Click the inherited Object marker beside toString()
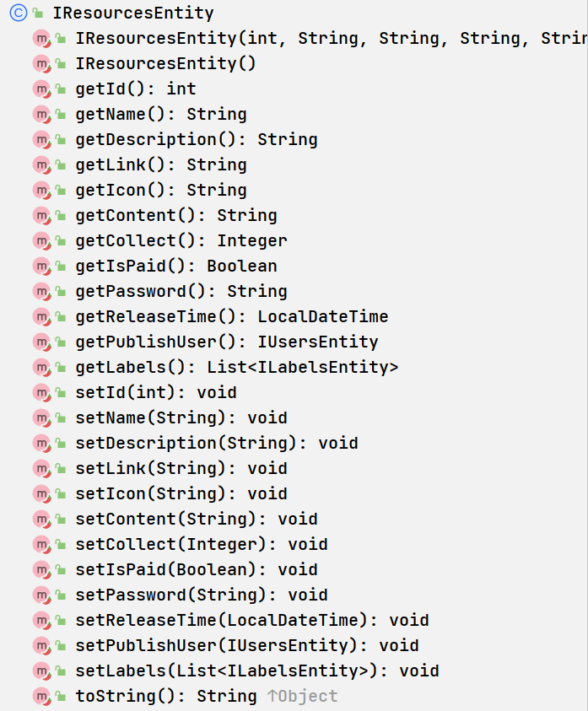 [303, 696]
